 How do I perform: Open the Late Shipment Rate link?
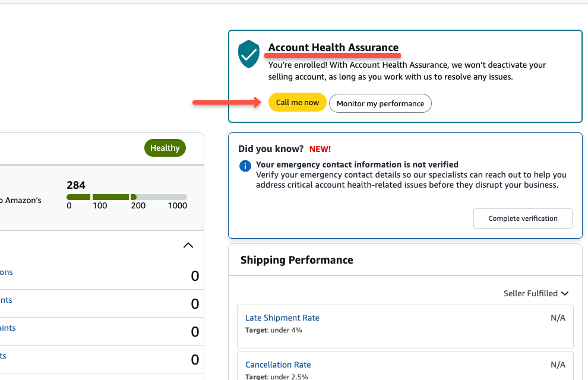pyautogui.click(x=282, y=318)
